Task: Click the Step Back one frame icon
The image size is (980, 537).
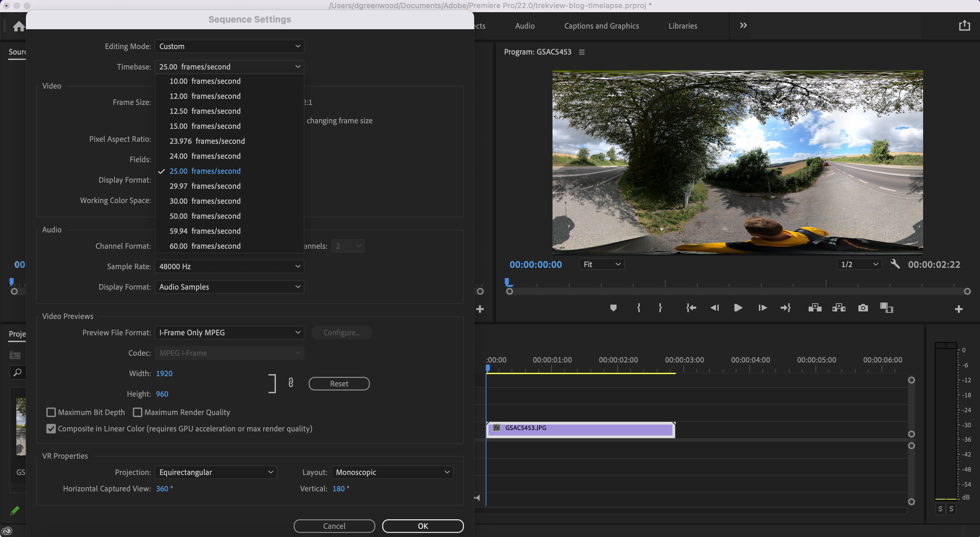Action: 715,308
